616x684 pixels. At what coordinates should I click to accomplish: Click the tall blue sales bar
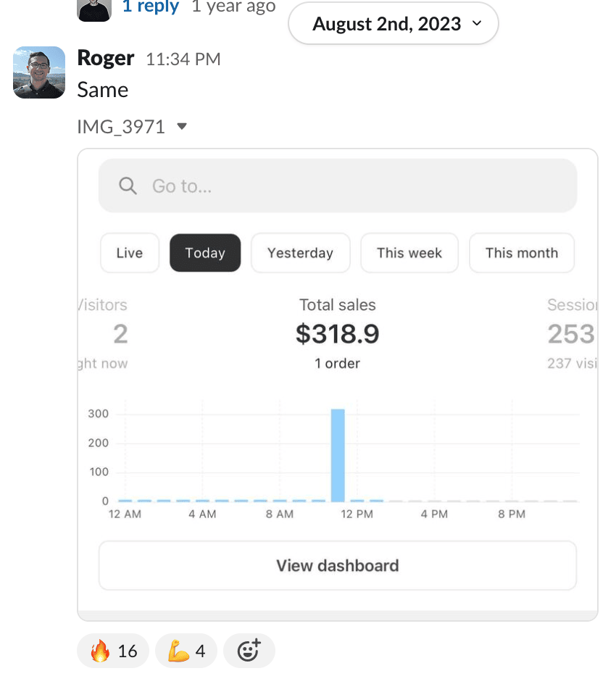point(338,455)
